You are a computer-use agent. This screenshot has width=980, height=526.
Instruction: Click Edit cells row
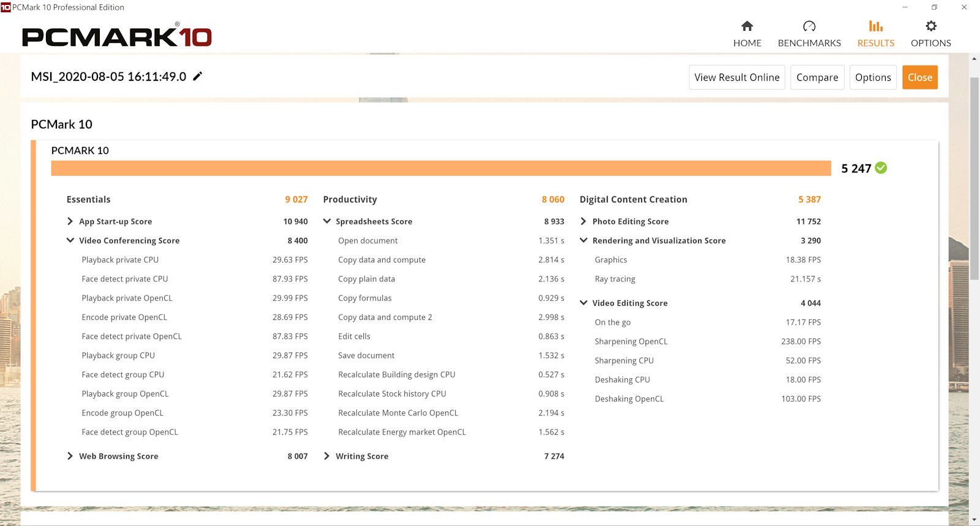[451, 337]
